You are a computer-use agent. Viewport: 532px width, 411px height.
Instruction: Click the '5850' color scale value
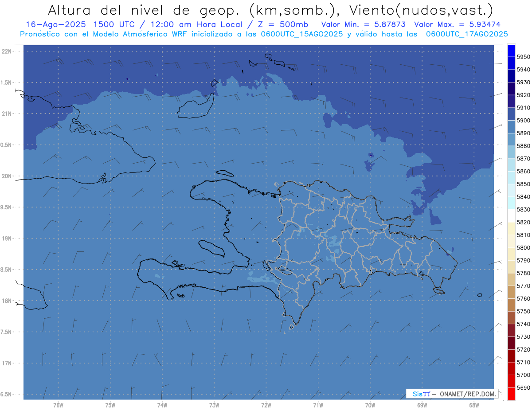[x=523, y=184]
